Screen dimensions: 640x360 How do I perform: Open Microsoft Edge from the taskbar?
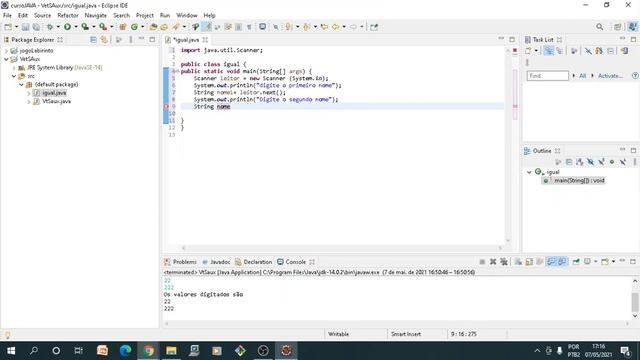(125, 351)
